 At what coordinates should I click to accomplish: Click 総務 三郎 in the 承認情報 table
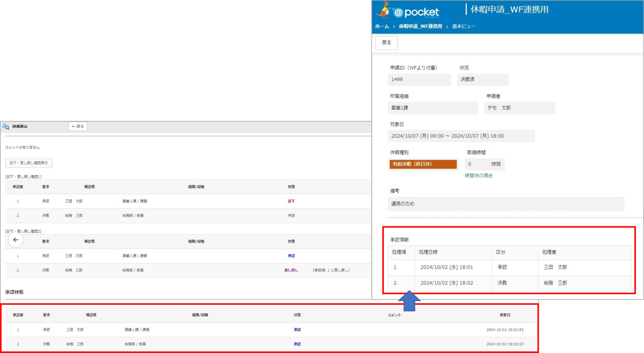[555, 283]
